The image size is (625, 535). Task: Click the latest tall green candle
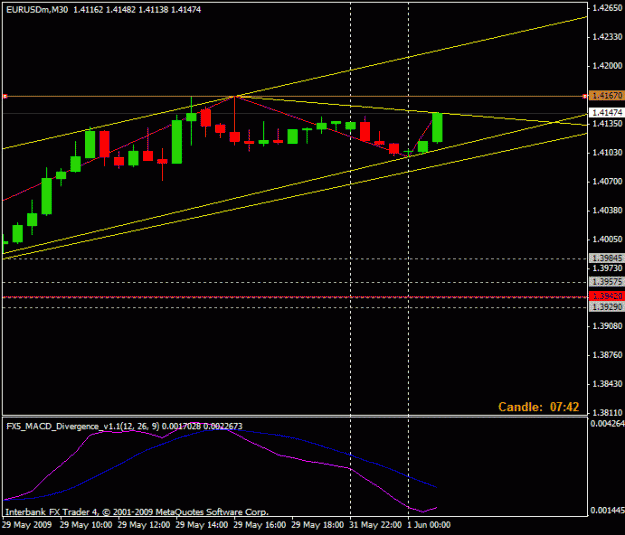pos(437,128)
